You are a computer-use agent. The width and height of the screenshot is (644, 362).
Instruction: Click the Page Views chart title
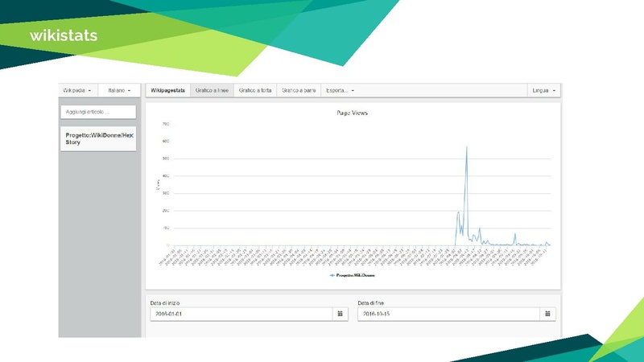pyautogui.click(x=352, y=113)
